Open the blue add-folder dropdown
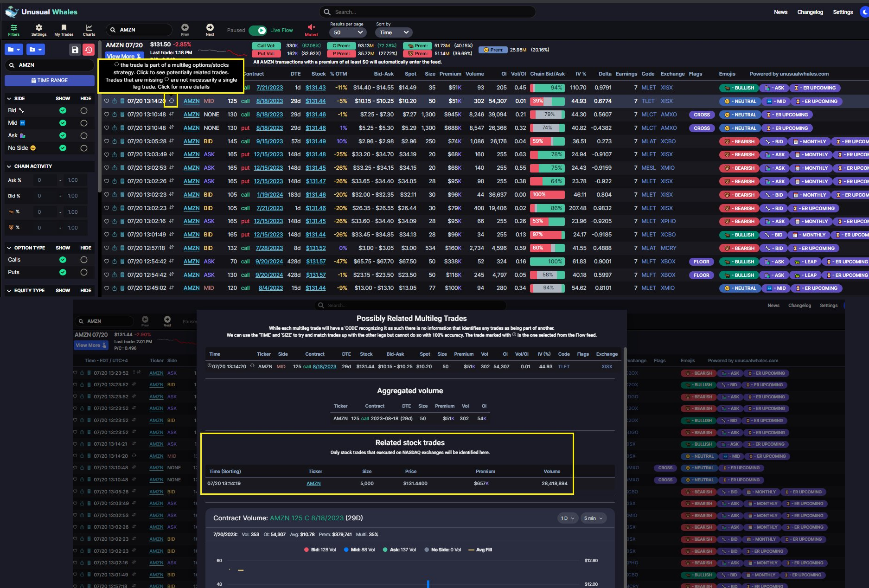 [x=35, y=49]
